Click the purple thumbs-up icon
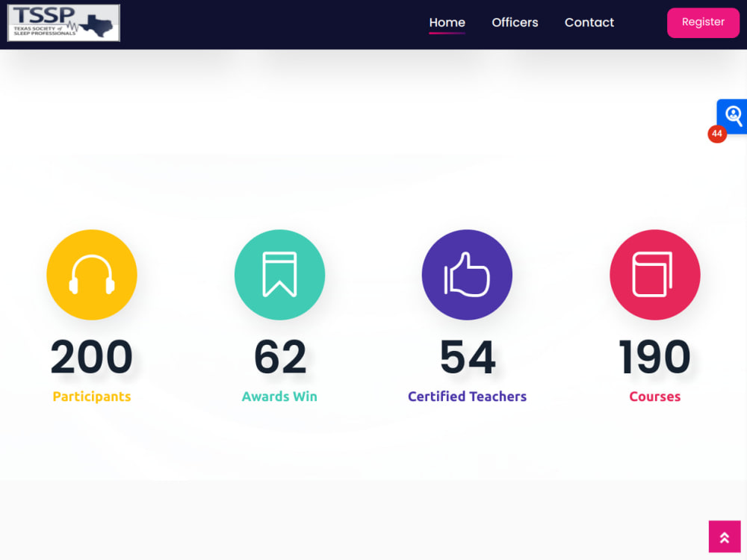 467,275
